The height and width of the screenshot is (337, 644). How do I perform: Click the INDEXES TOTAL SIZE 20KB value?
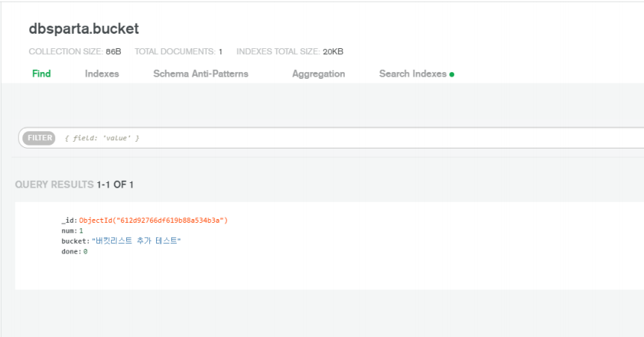(x=333, y=51)
